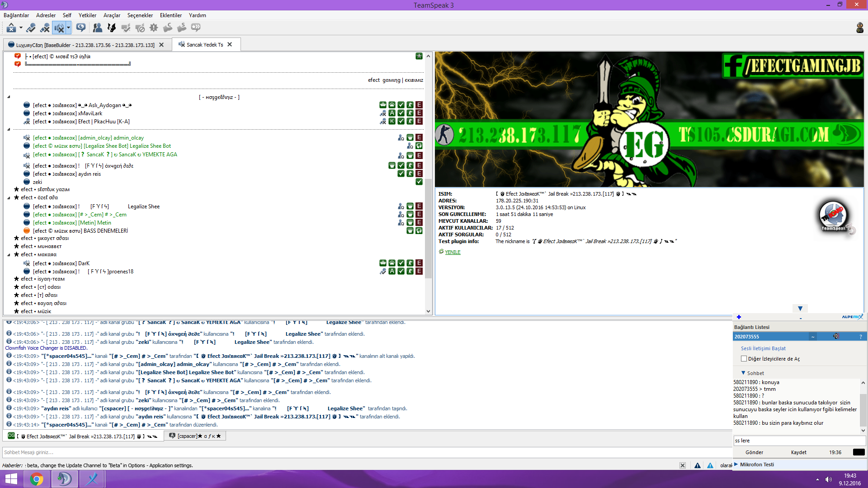Image resolution: width=868 pixels, height=488 pixels.
Task: Click the grayed hand S toolbar icon
Action: [x=182, y=28]
